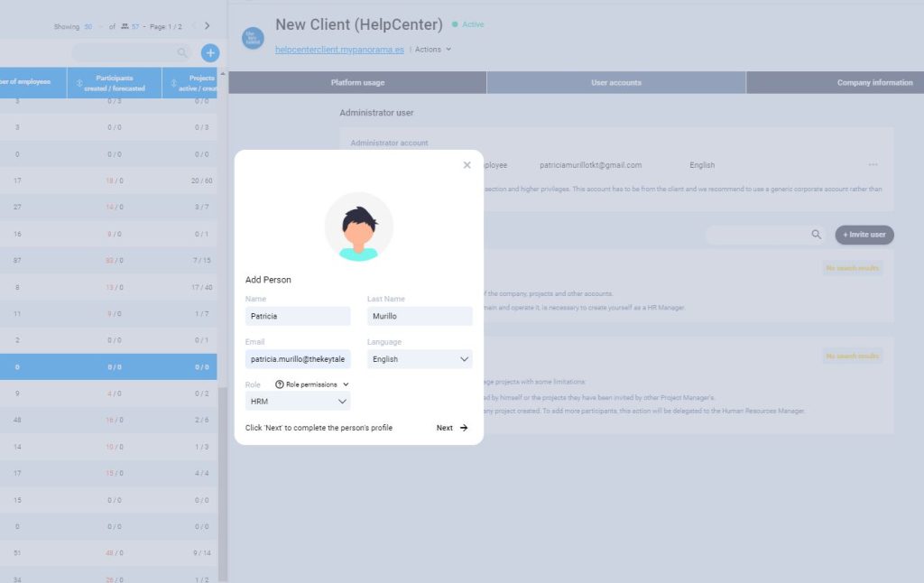Click the sort icon on Participants column
This screenshot has width=924, height=583.
79,83
